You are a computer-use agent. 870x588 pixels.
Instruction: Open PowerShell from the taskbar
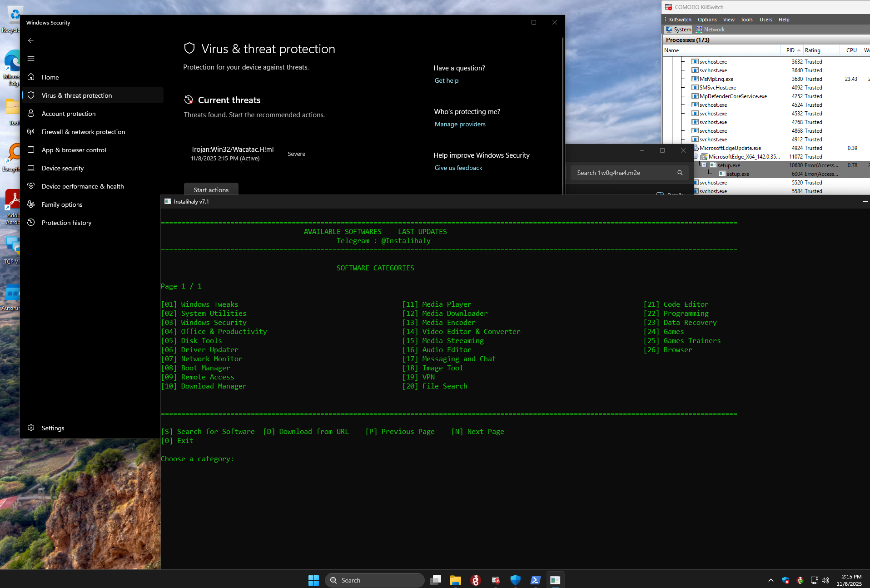tap(535, 580)
